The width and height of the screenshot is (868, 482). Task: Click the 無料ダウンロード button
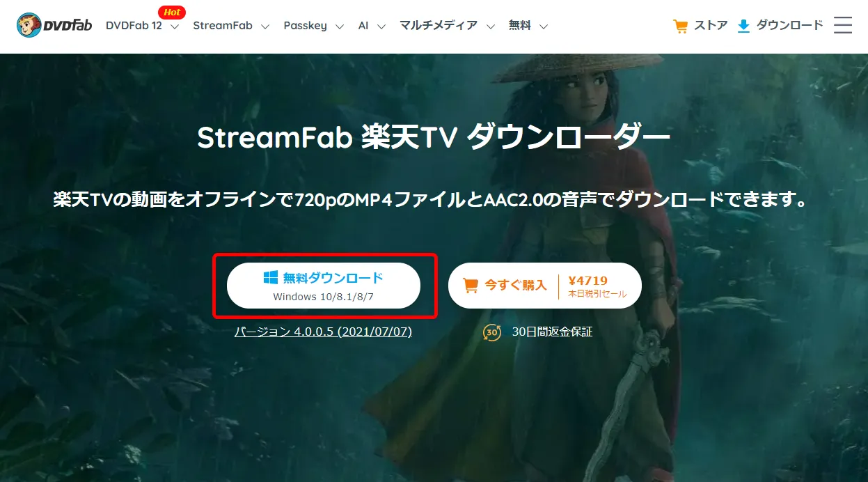(x=324, y=285)
